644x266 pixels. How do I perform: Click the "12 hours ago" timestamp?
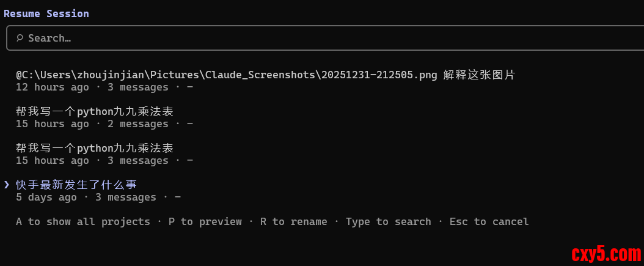coord(52,87)
